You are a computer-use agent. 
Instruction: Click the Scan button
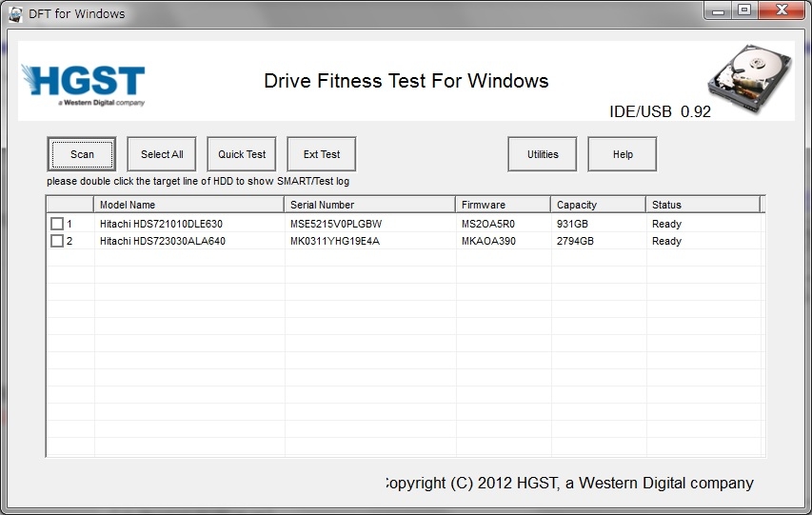coord(81,154)
